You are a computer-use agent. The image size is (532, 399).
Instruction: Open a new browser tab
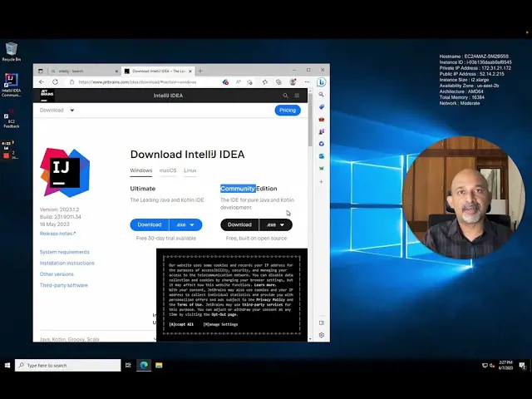point(200,71)
